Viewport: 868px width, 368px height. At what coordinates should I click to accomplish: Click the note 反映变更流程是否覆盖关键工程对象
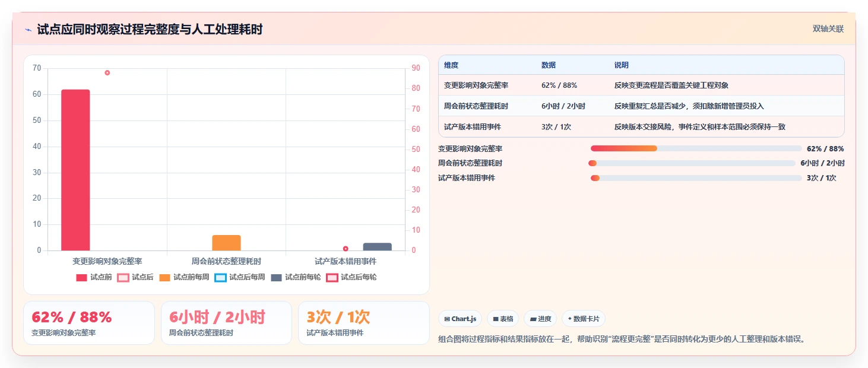(671, 85)
